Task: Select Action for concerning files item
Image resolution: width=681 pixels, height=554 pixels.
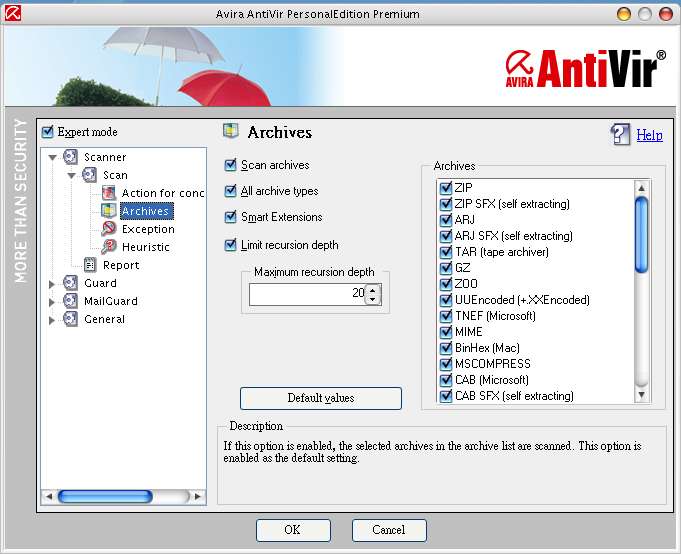Action: click(x=163, y=193)
